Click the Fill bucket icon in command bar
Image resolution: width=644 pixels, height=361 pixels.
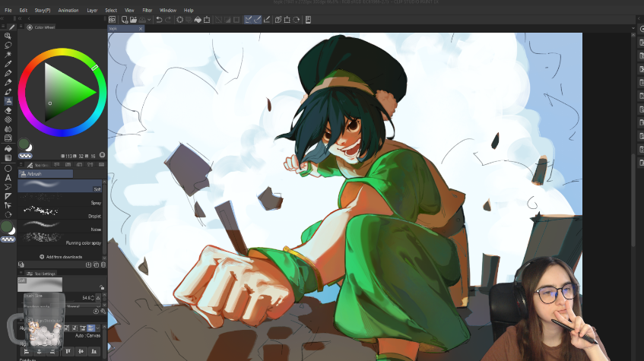(x=198, y=20)
